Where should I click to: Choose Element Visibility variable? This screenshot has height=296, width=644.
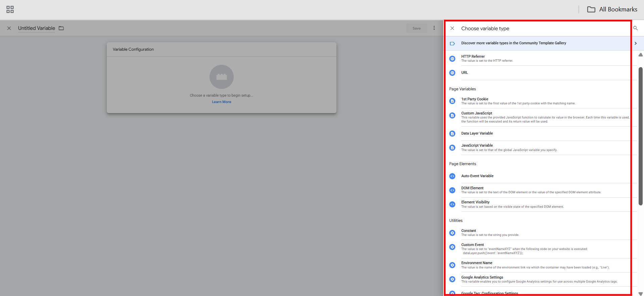(x=543, y=204)
